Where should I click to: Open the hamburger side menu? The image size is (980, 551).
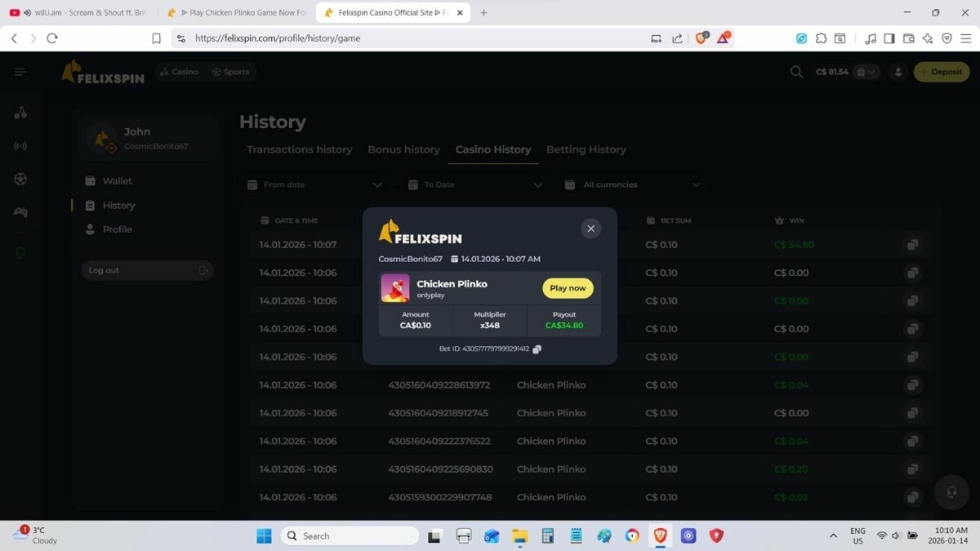pos(20,72)
